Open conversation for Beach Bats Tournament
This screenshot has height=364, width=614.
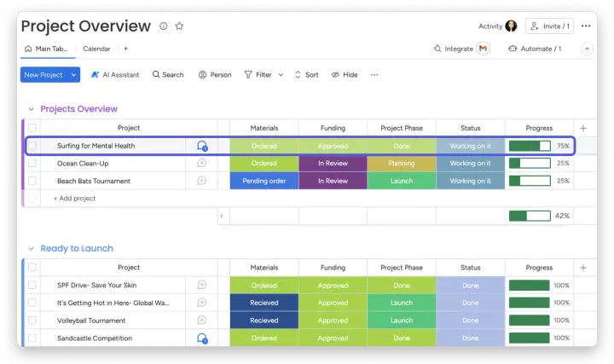pos(201,181)
